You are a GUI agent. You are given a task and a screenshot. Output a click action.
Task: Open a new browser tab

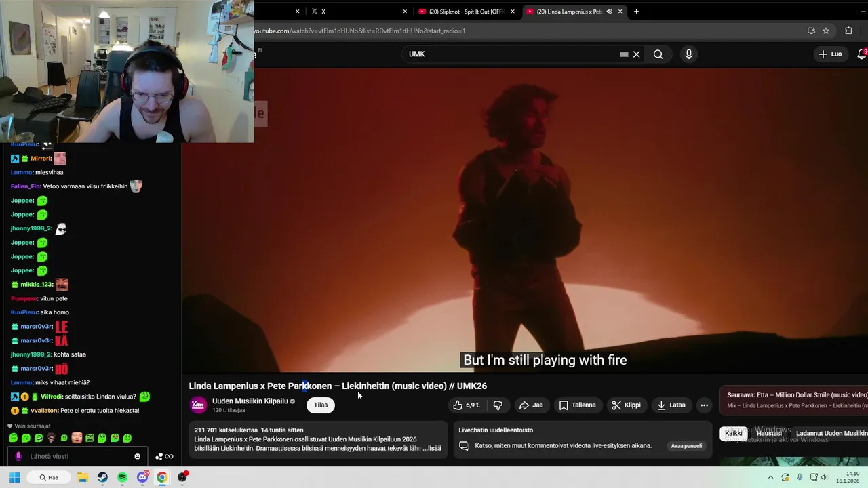(x=636, y=12)
